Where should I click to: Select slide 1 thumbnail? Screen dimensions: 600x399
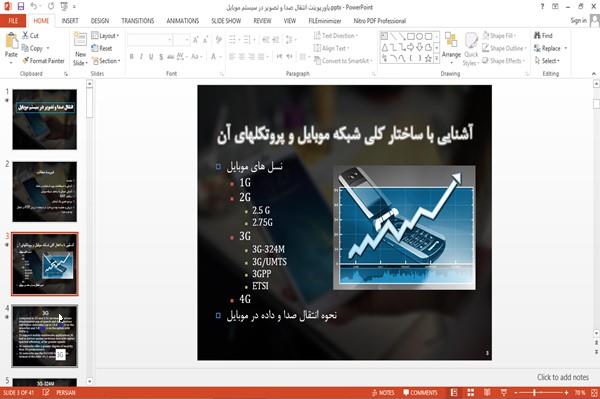click(x=44, y=119)
